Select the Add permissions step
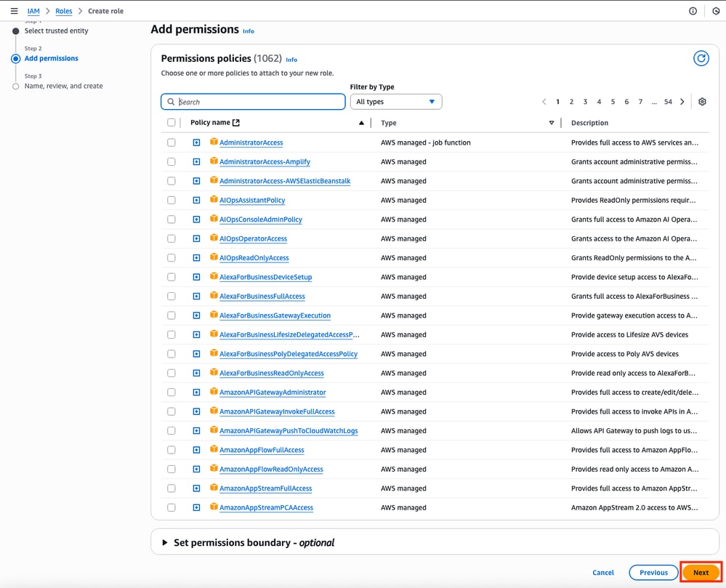This screenshot has height=588, width=726. (52, 58)
